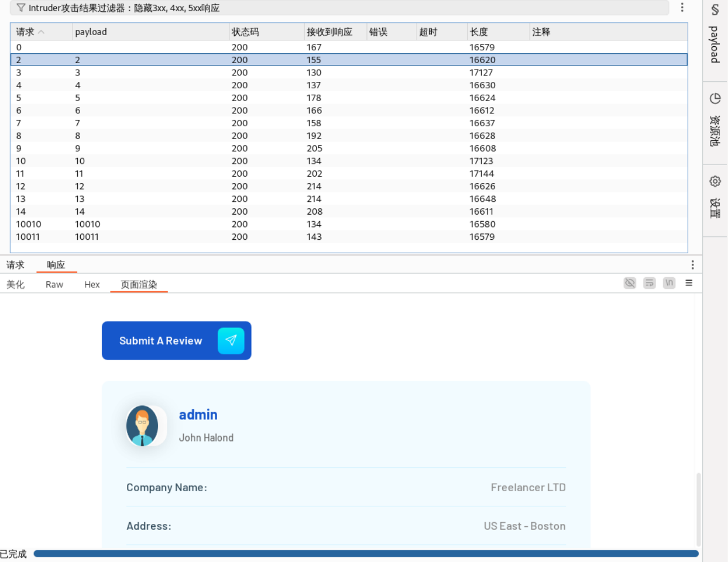Open the payload side panel
Image resolution: width=728 pixels, height=562 pixels.
(x=715, y=36)
